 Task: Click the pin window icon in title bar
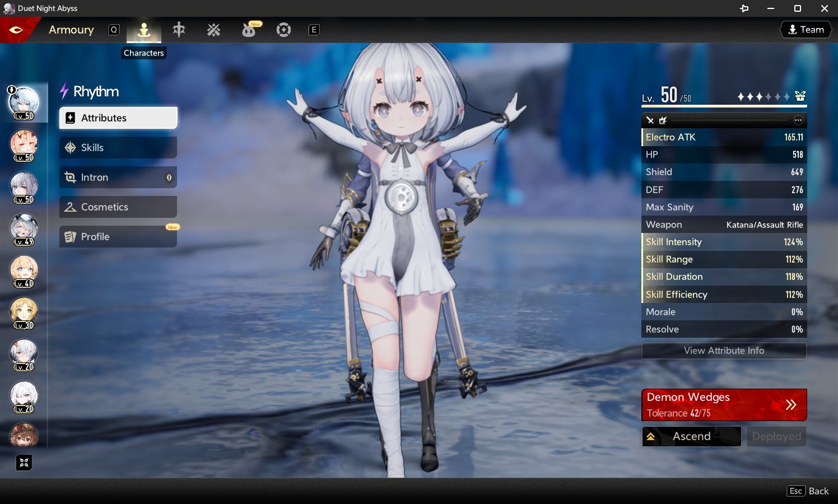click(744, 8)
